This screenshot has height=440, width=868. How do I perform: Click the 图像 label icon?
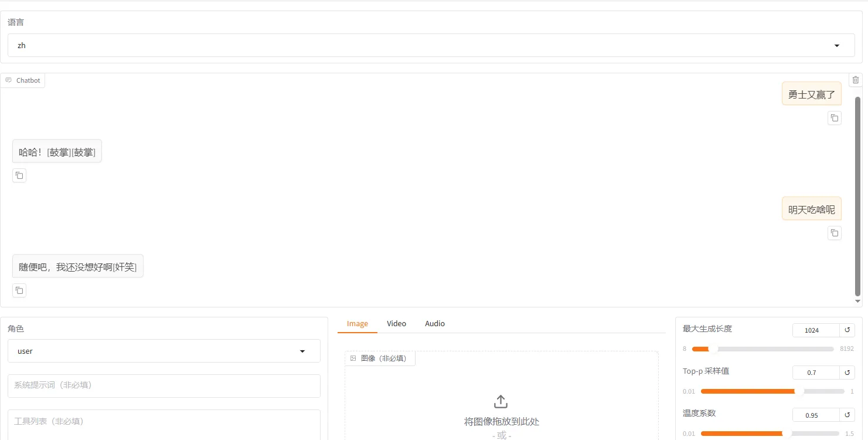[x=353, y=358]
